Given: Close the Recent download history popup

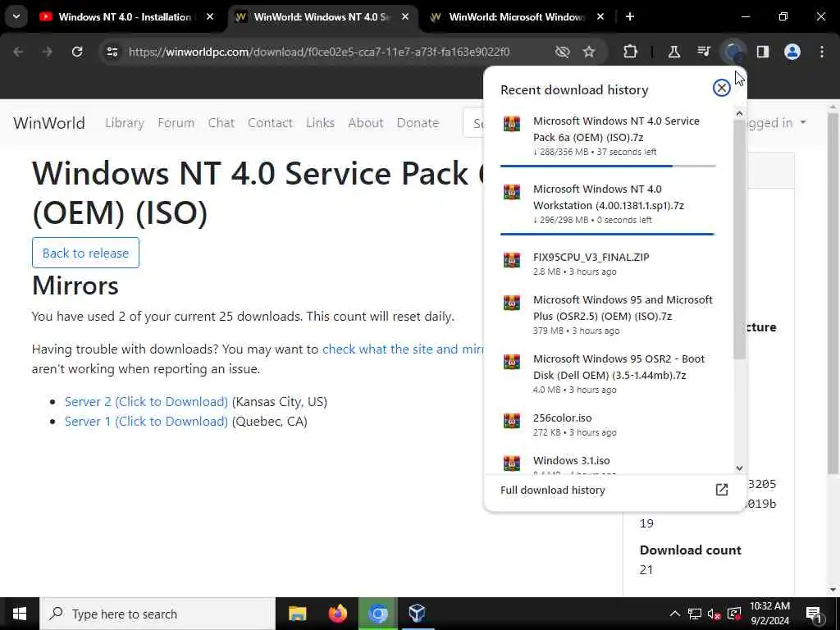Looking at the screenshot, I should pos(722,88).
